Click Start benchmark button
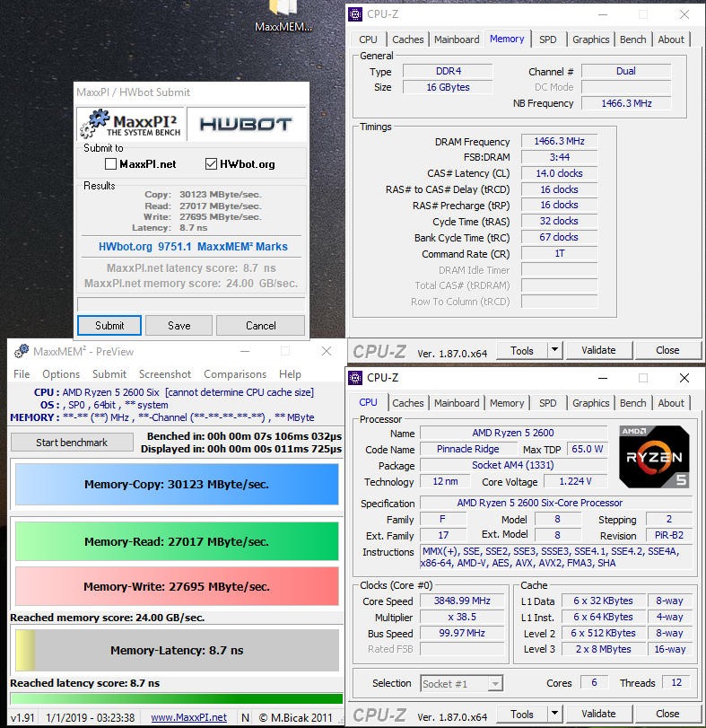 pyautogui.click(x=72, y=443)
